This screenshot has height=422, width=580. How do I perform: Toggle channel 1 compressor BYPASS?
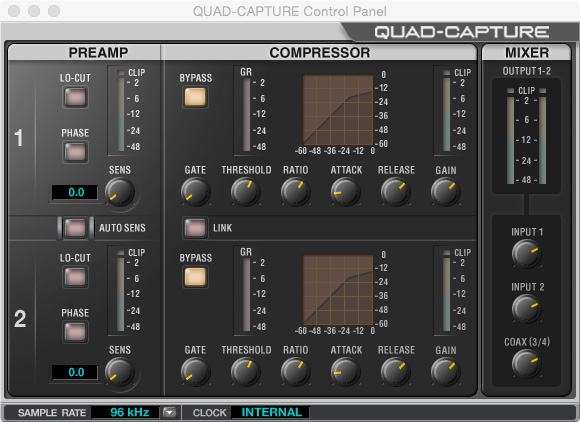(195, 97)
